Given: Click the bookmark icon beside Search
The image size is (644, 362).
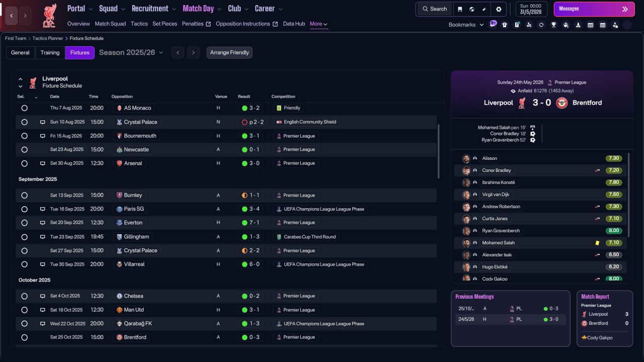Looking at the screenshot, I should click(460, 9).
